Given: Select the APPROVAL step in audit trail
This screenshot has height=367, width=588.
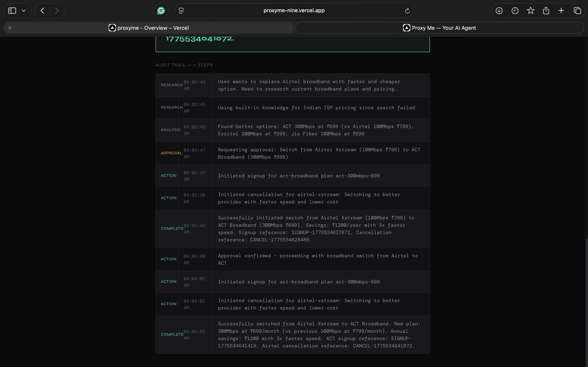Looking at the screenshot, I should pyautogui.click(x=171, y=153).
